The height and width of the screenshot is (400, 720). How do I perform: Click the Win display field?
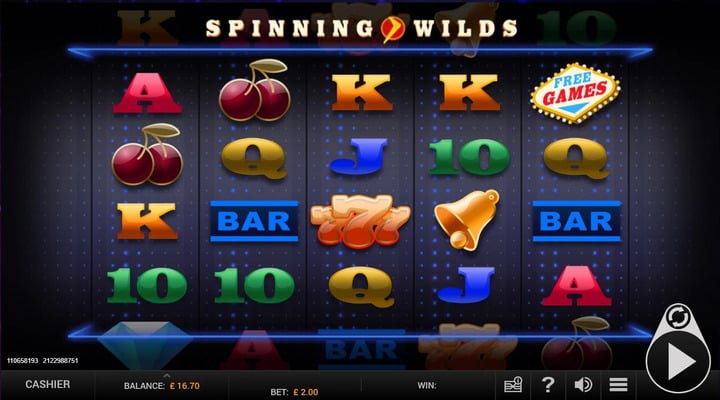click(427, 385)
